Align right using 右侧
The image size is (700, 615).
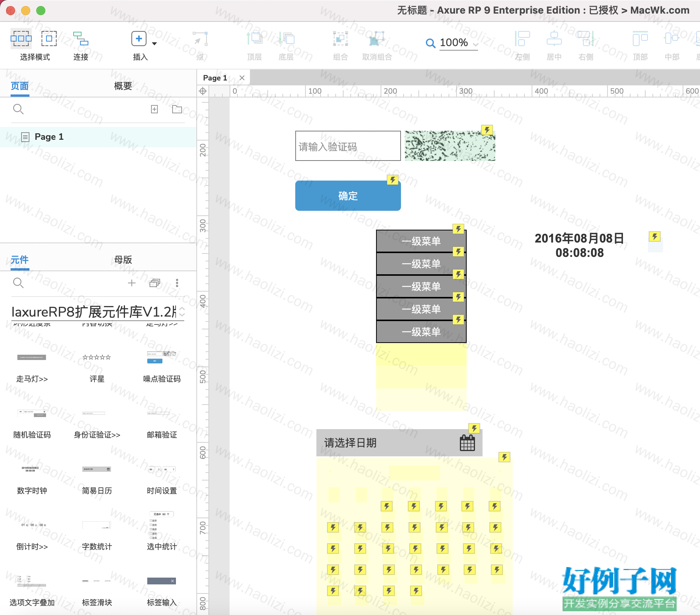(x=586, y=39)
